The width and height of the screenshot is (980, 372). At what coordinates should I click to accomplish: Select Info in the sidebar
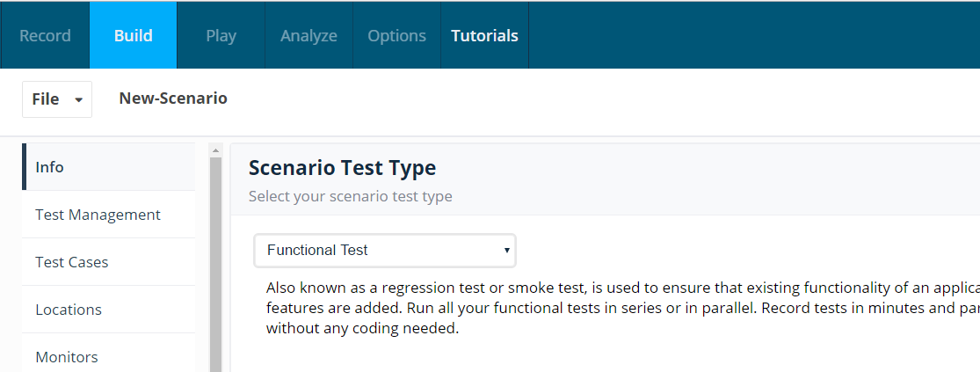click(x=109, y=167)
